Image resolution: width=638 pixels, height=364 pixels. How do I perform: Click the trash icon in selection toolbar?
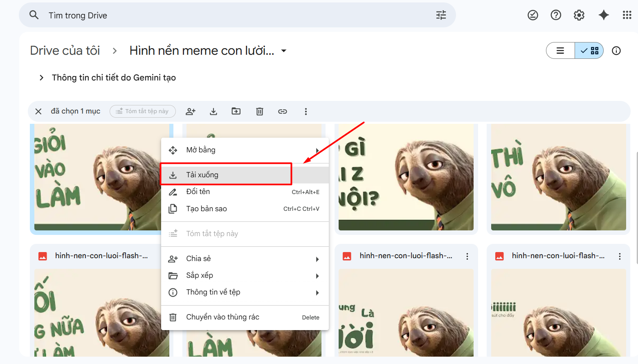pos(260,112)
